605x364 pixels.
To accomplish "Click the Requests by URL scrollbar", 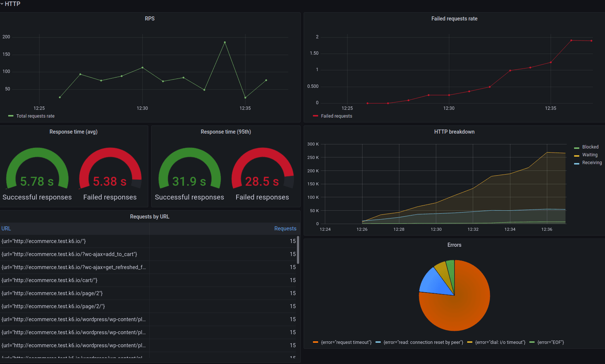I will pos(298,250).
